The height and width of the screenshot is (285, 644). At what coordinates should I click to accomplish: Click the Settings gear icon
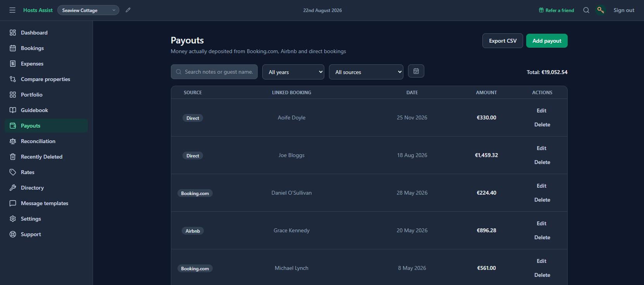click(x=13, y=219)
